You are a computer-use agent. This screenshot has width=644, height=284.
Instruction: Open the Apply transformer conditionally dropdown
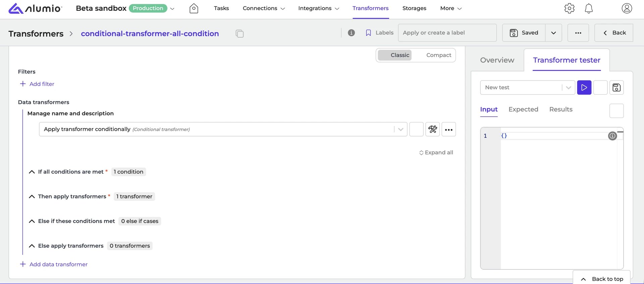click(x=400, y=129)
